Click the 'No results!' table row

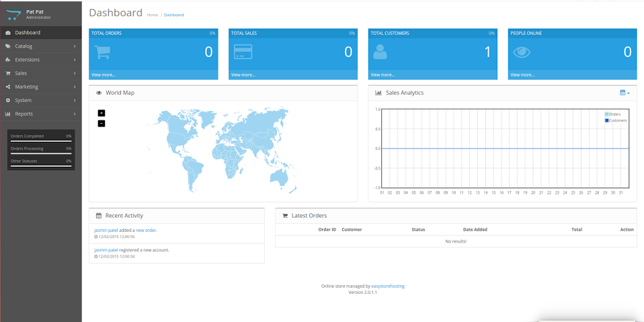(456, 241)
